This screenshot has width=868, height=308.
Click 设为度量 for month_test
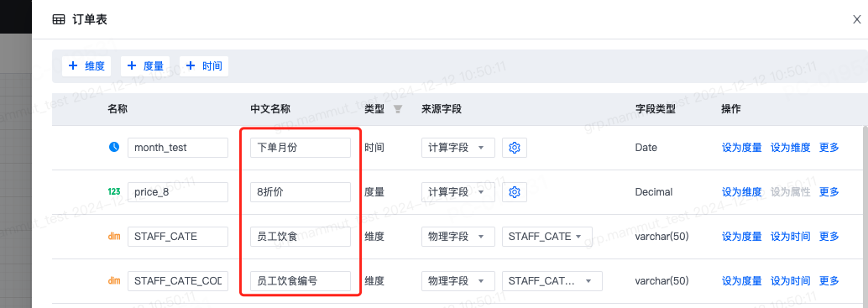point(742,148)
